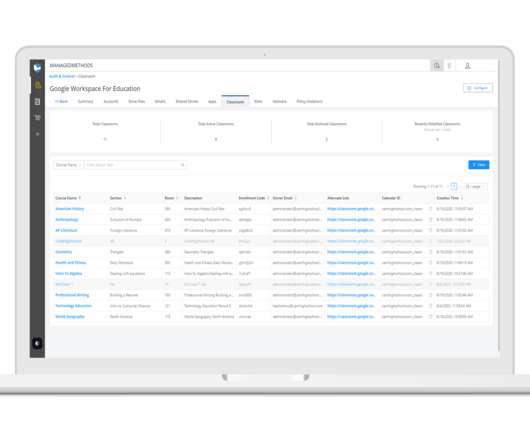Screen dimensions: 530x442
Task: Sort by the Enrollment Code column
Action: click(x=254, y=198)
